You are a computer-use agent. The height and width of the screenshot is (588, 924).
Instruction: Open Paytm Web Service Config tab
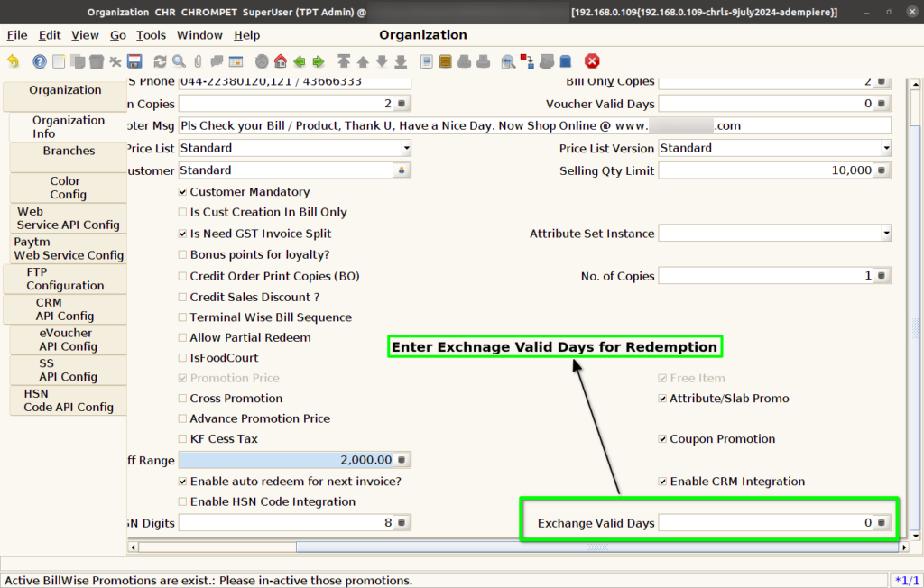69,248
